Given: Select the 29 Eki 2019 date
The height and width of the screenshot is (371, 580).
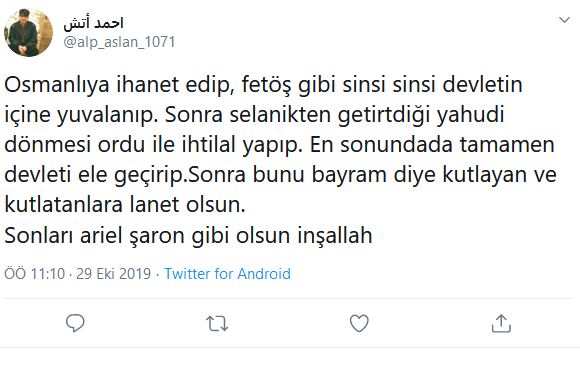Looking at the screenshot, I should coord(114,274).
